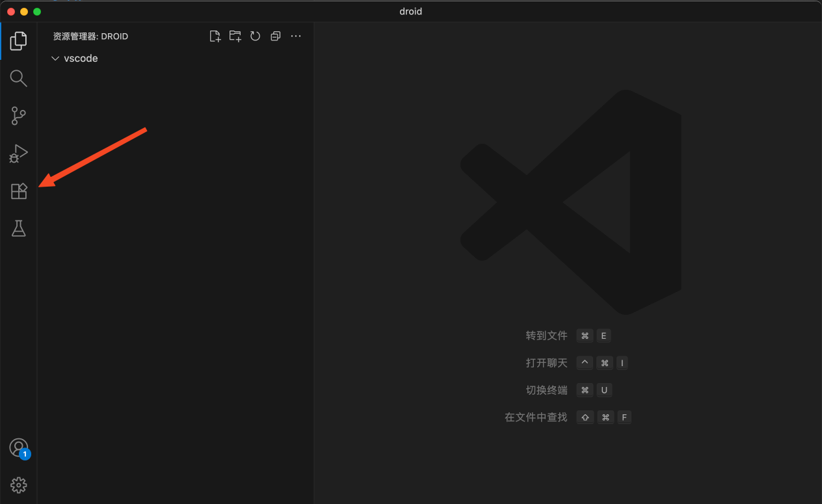Open the Search view
This screenshot has height=504, width=822.
(x=18, y=79)
